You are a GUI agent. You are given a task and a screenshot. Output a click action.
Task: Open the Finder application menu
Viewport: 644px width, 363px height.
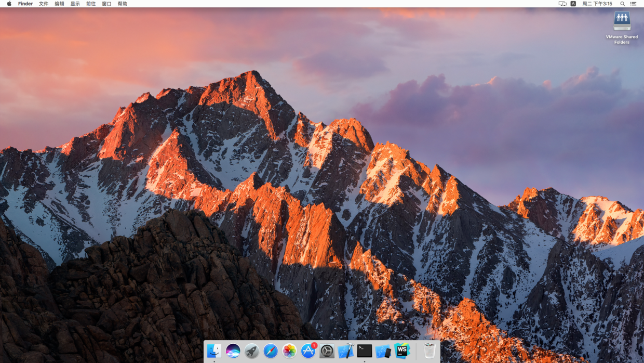[x=25, y=4]
